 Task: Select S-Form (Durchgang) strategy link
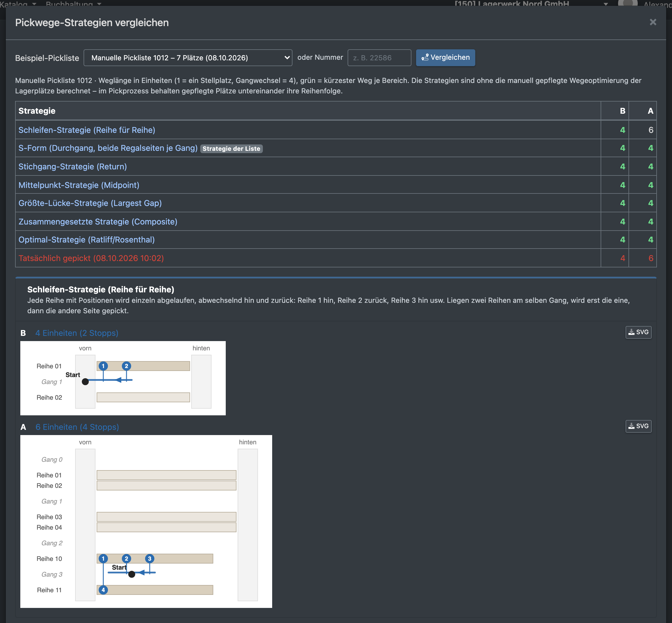point(108,148)
